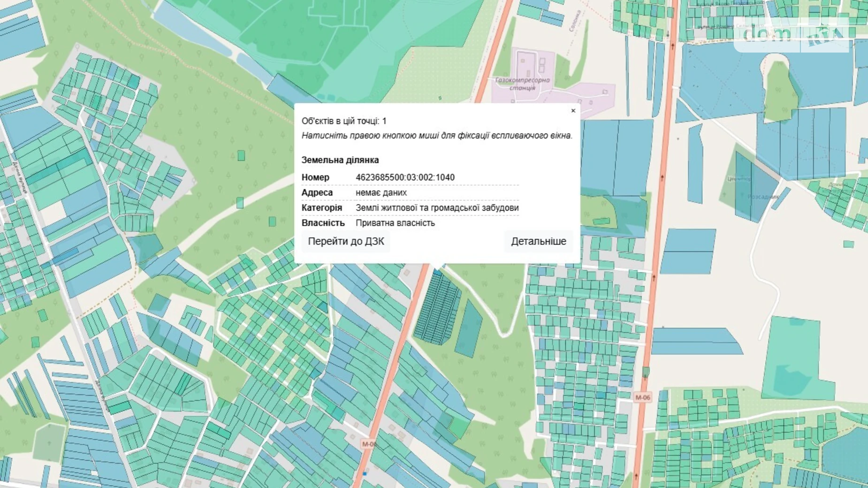This screenshot has height=488, width=868.
Task: Click the parcel number 4623685500:03:002:1040
Action: pos(405,177)
